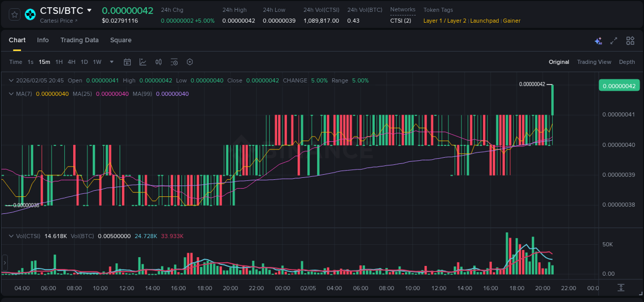
Task: Click the green last price label
Action: [x=619, y=85]
